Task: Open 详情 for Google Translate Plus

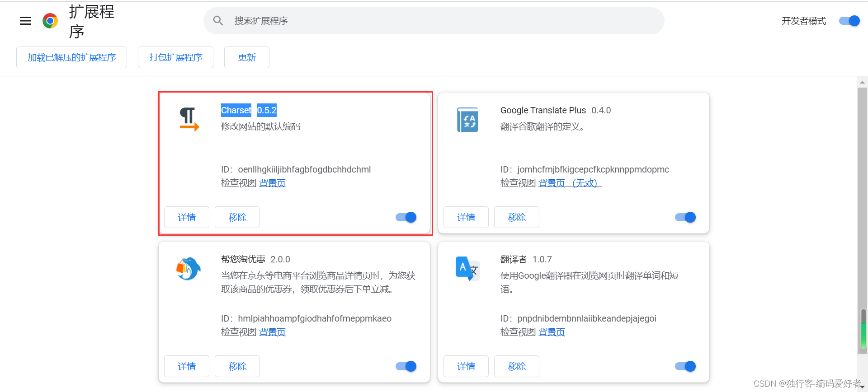Action: 466,217
